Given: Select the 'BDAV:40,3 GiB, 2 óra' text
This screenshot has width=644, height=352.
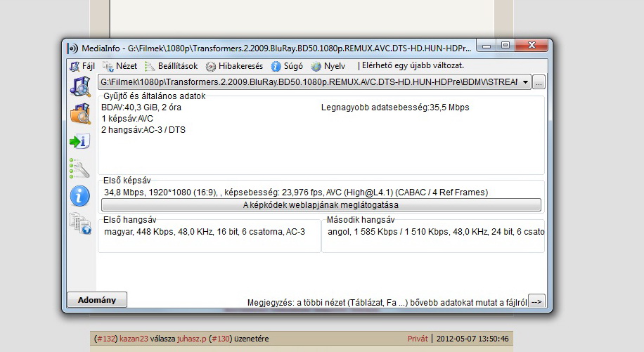Looking at the screenshot, I should click(141, 107).
